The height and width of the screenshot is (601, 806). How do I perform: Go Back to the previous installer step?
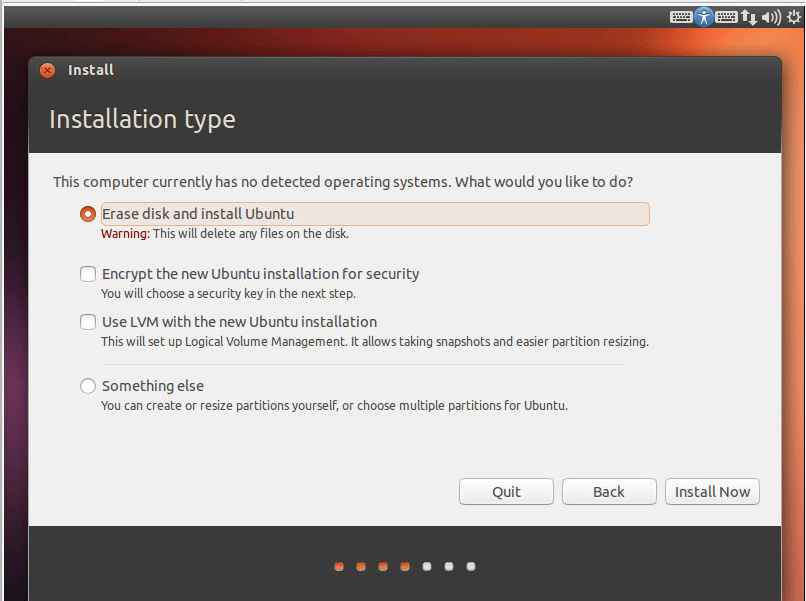[x=609, y=491]
